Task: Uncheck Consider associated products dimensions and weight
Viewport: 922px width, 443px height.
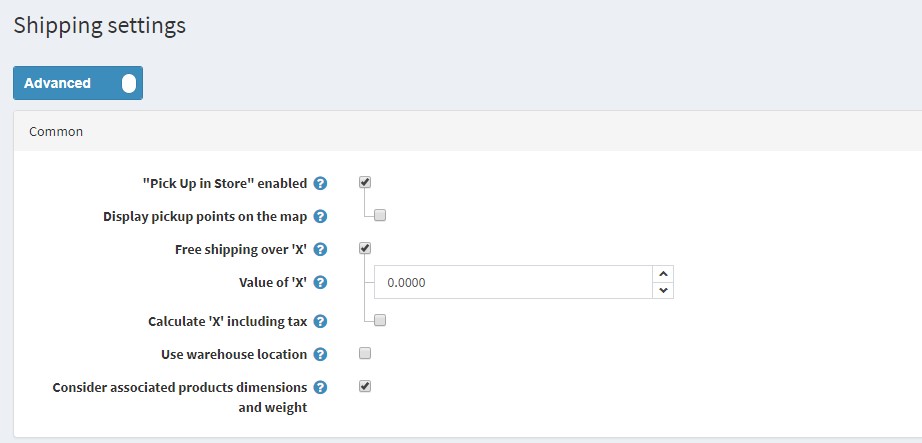Action: (365, 386)
